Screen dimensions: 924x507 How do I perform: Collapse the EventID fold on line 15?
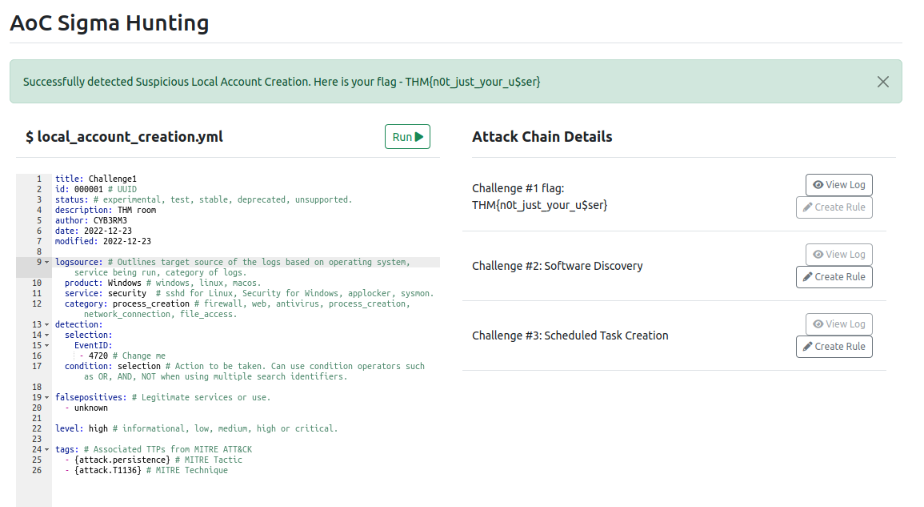pyautogui.click(x=47, y=345)
